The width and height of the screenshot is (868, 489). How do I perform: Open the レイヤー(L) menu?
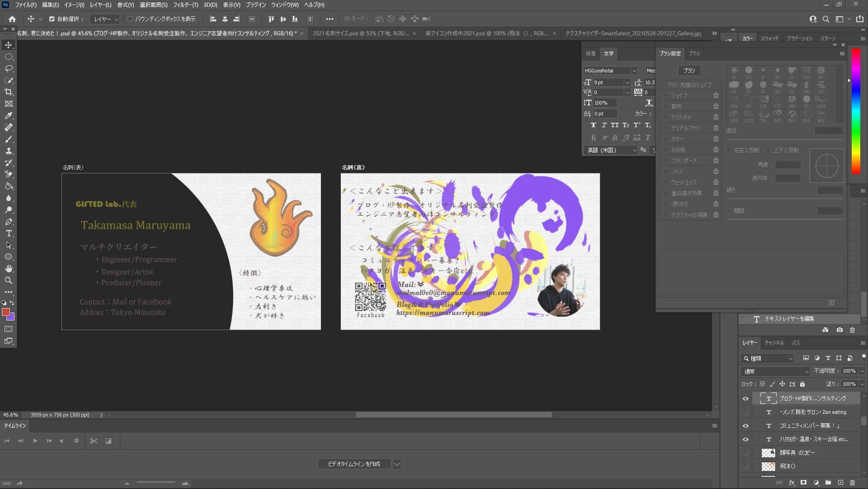click(x=100, y=5)
